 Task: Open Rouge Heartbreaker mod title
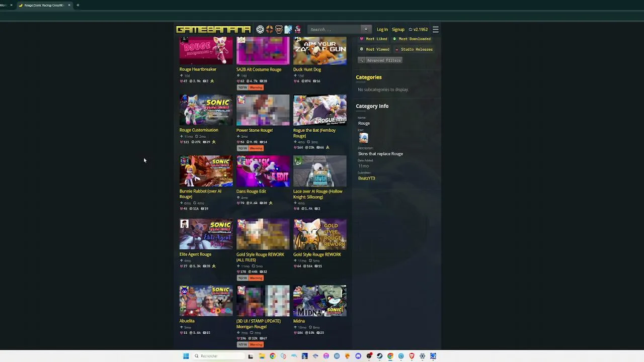pyautogui.click(x=198, y=69)
